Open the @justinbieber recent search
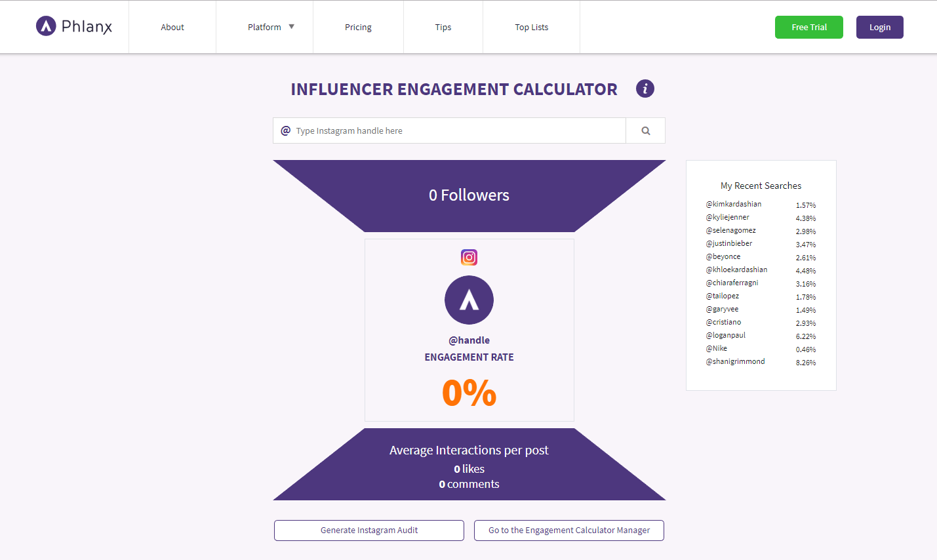This screenshot has height=560, width=937. tap(729, 243)
